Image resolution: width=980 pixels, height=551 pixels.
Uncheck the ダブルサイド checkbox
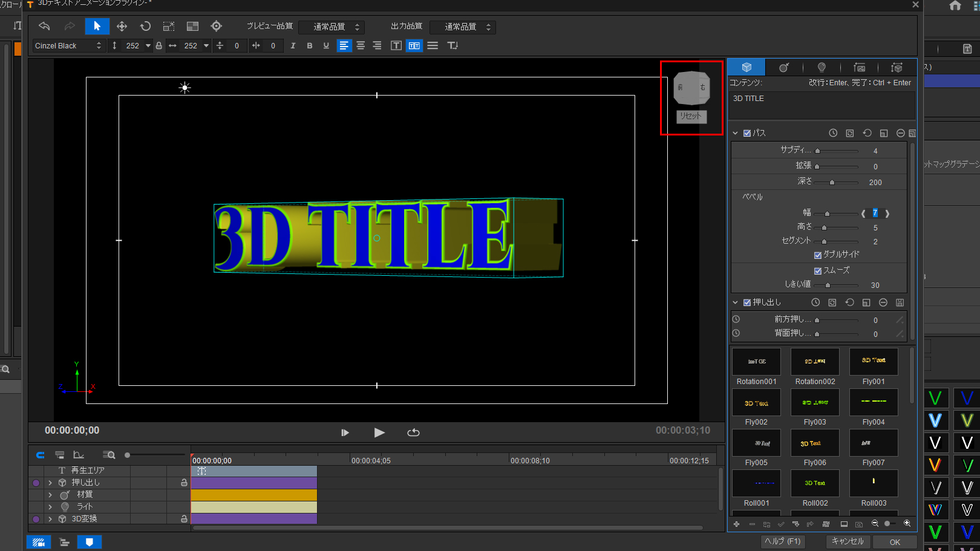818,254
